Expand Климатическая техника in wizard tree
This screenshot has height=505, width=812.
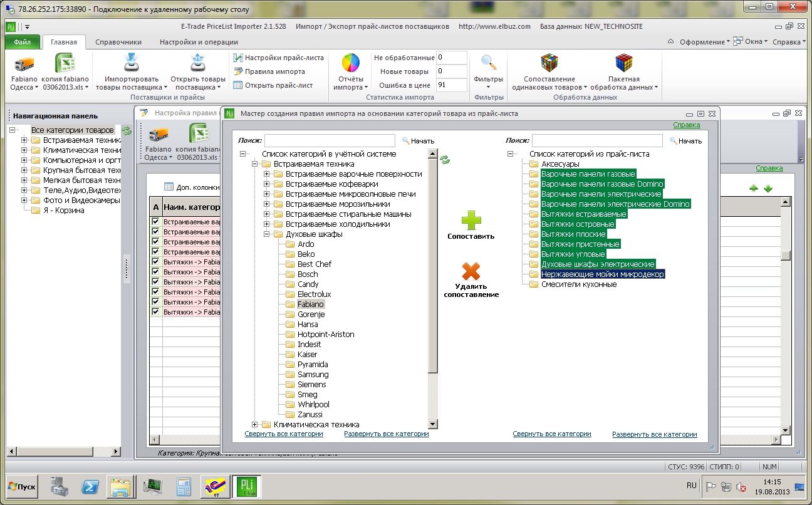tap(255, 425)
